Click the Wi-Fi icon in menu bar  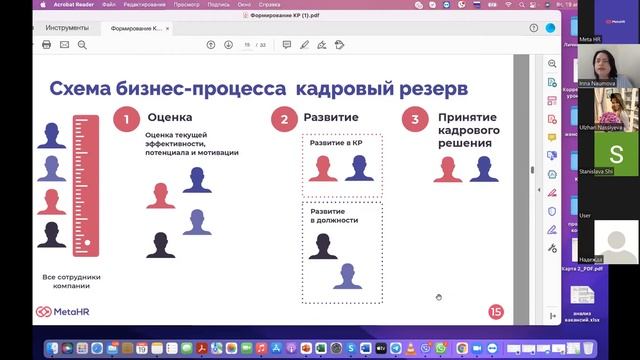(x=508, y=4)
